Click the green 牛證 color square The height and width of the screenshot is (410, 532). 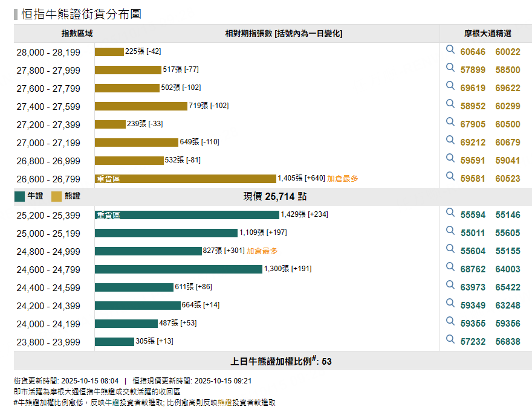[x=19, y=196]
